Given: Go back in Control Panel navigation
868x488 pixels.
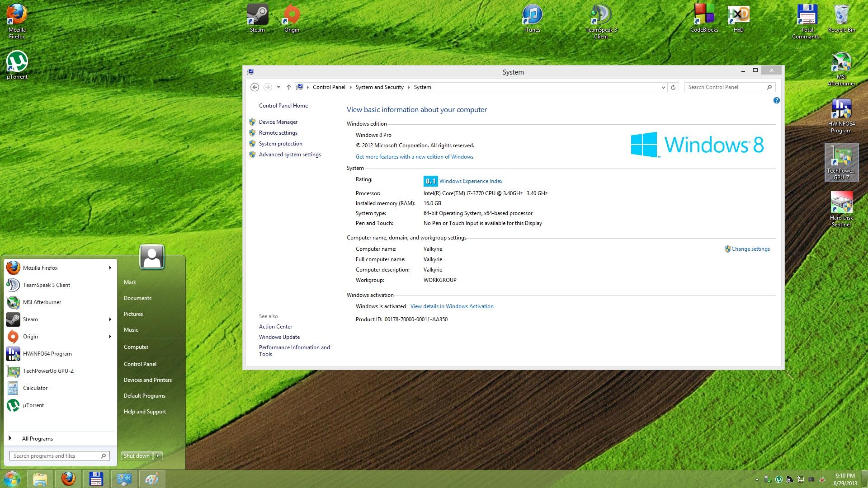Looking at the screenshot, I should [255, 87].
